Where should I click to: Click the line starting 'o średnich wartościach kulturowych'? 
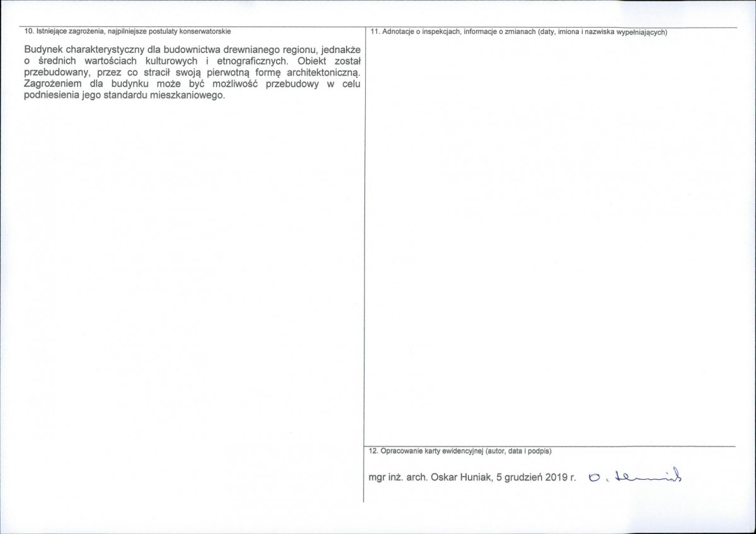tap(192, 61)
